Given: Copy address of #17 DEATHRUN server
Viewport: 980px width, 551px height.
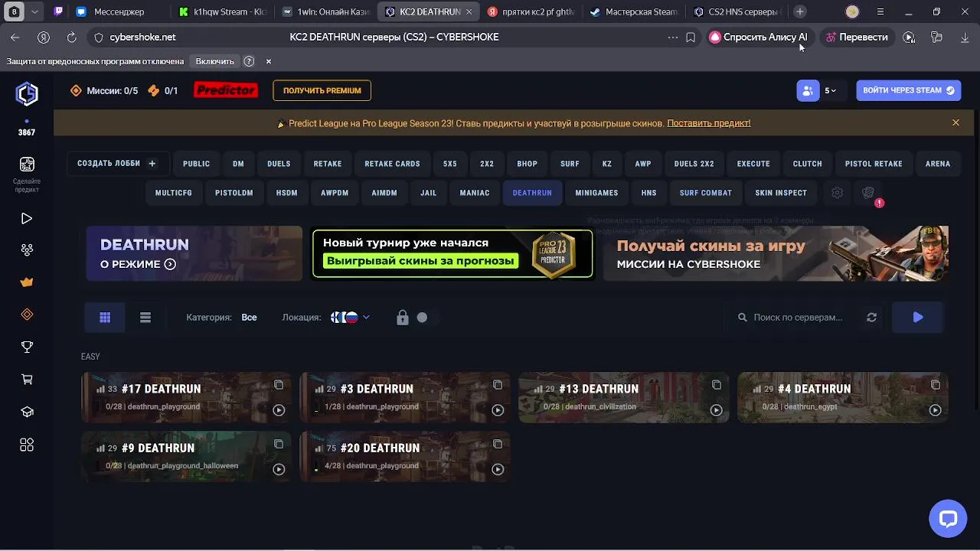Looking at the screenshot, I should click(279, 385).
